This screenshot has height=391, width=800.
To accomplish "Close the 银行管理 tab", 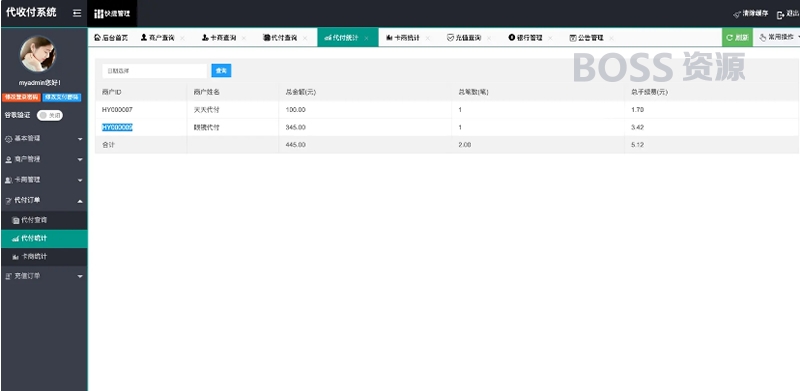I will click(550, 38).
